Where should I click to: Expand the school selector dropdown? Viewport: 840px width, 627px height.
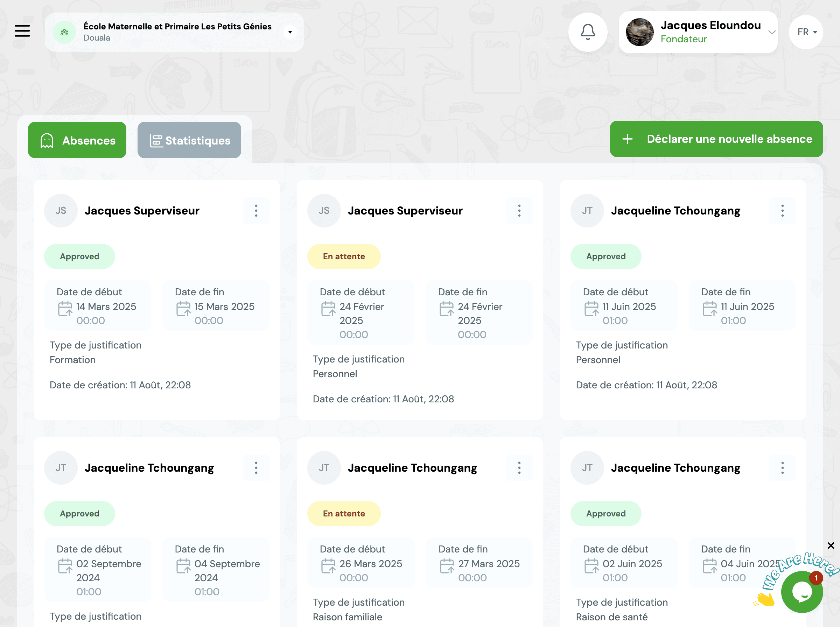click(x=290, y=32)
